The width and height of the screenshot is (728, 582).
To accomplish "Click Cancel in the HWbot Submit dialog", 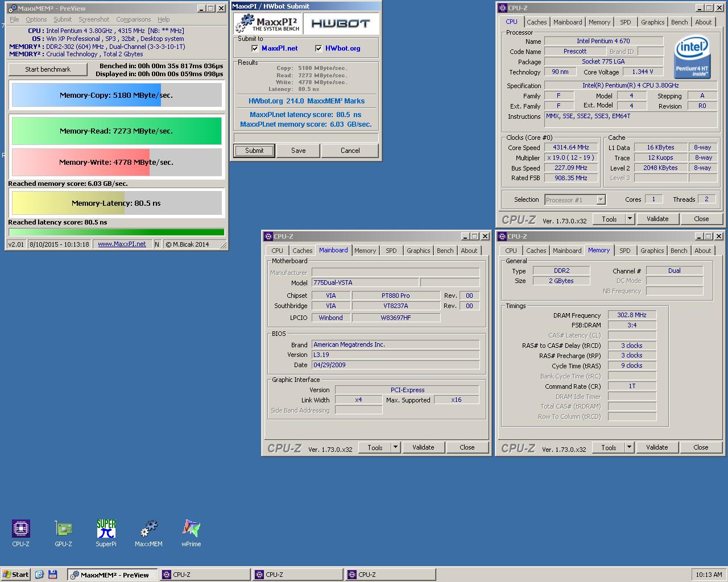I will tap(350, 151).
